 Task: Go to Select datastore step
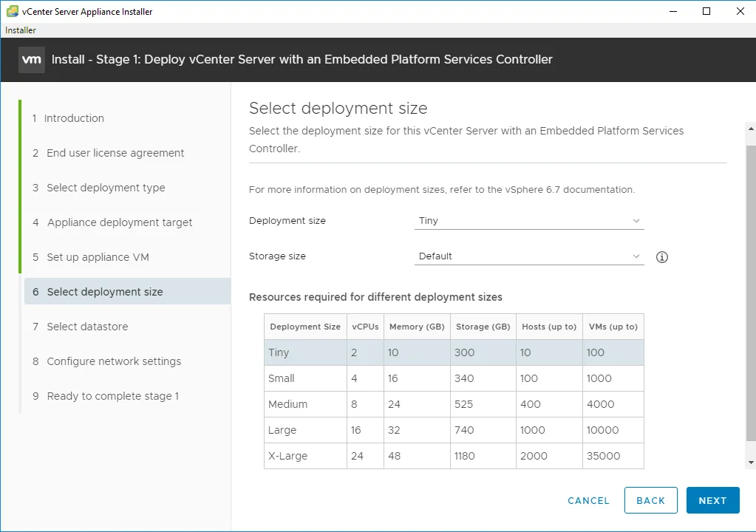pos(86,327)
